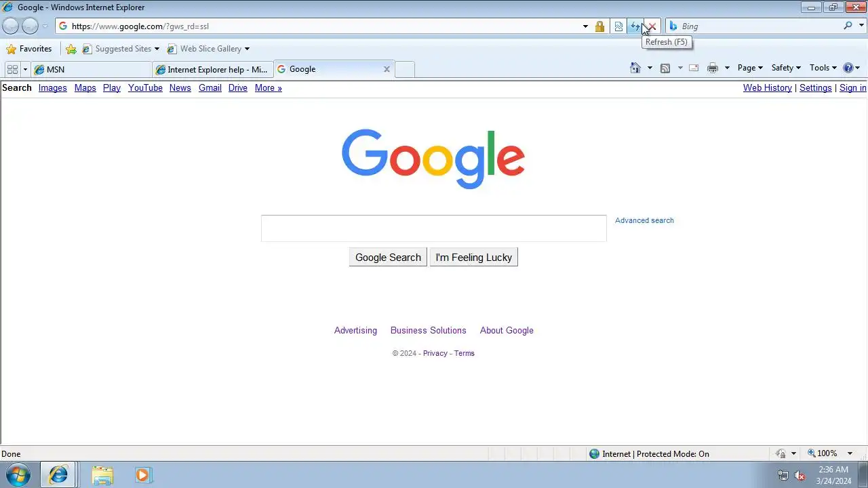Open the Page menu

(750, 68)
